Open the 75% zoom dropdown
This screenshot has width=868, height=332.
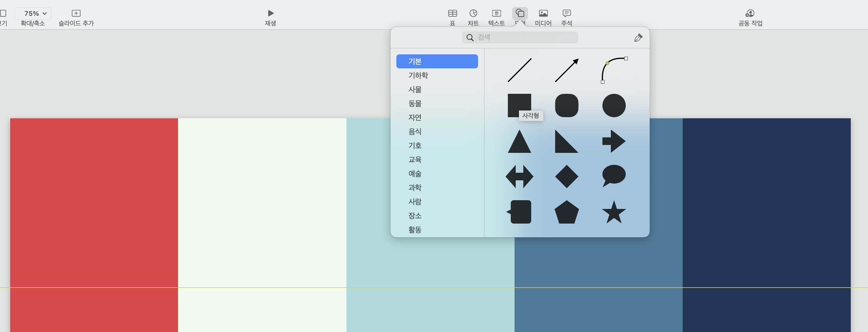coord(33,13)
